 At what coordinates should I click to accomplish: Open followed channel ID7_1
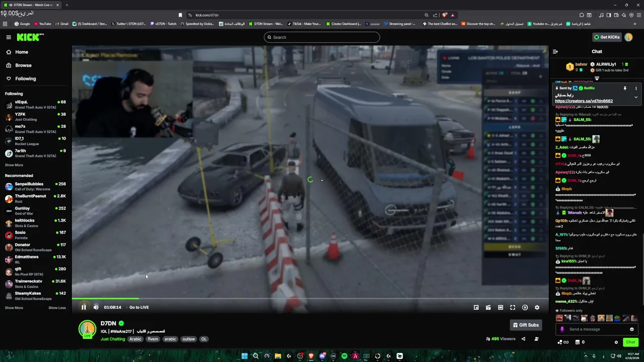(35, 141)
